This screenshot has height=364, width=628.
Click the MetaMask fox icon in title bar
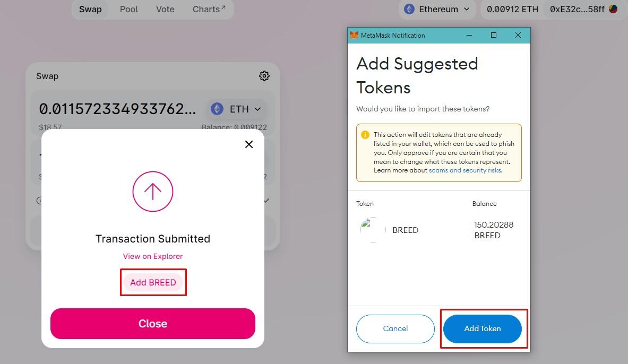coord(354,35)
